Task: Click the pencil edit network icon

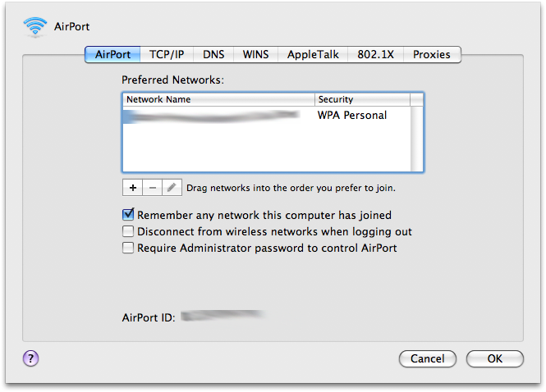Action: pos(172,188)
